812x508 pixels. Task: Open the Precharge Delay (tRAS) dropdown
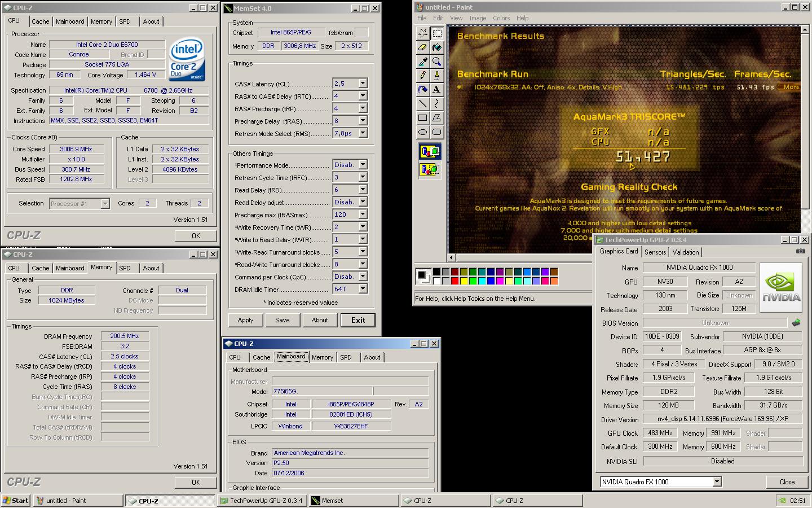[363, 121]
